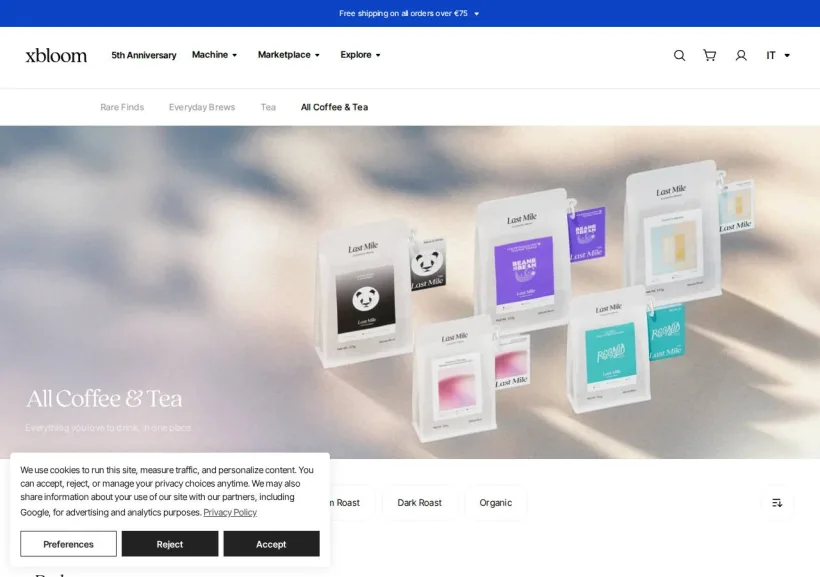The width and height of the screenshot is (820, 577).
Task: Reject cookies
Action: click(170, 544)
